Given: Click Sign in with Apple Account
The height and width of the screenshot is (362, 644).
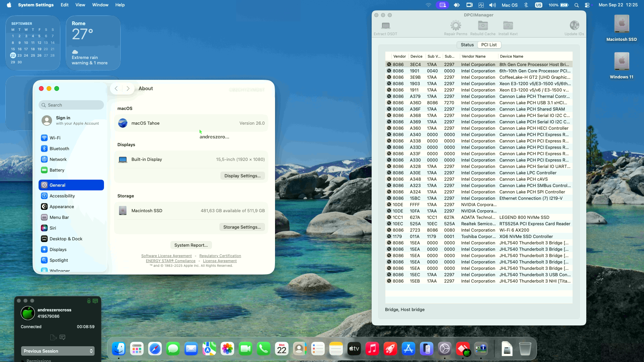Looking at the screenshot, I should pos(71,120).
